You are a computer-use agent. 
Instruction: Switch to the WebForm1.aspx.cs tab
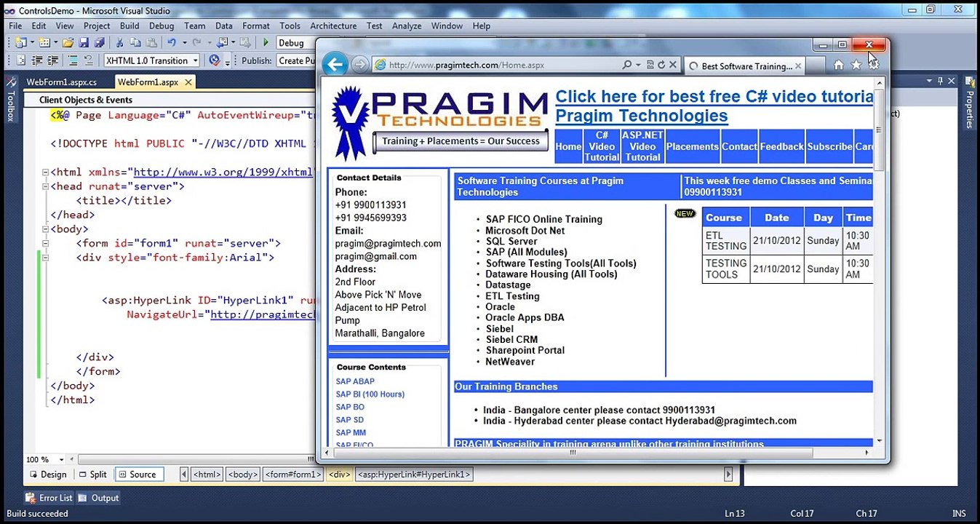(61, 82)
